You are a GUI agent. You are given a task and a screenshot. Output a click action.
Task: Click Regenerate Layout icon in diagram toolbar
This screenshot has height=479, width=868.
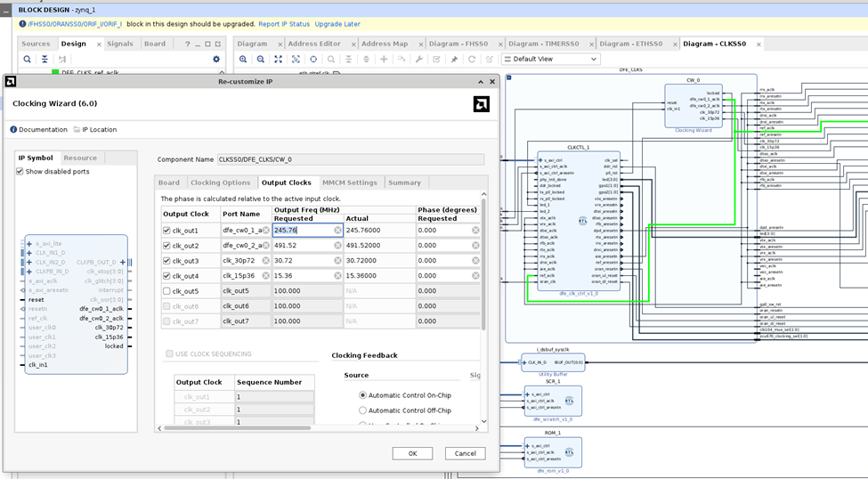tap(472, 60)
